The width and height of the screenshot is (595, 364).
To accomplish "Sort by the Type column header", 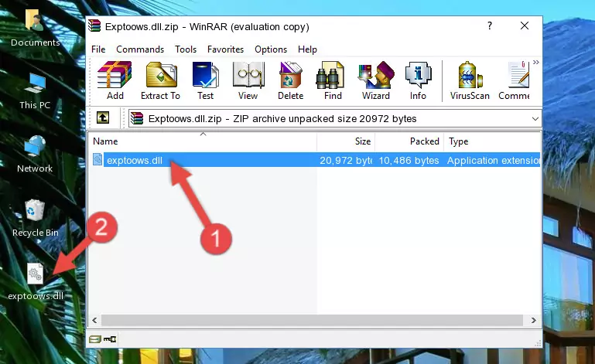I will [x=492, y=141].
